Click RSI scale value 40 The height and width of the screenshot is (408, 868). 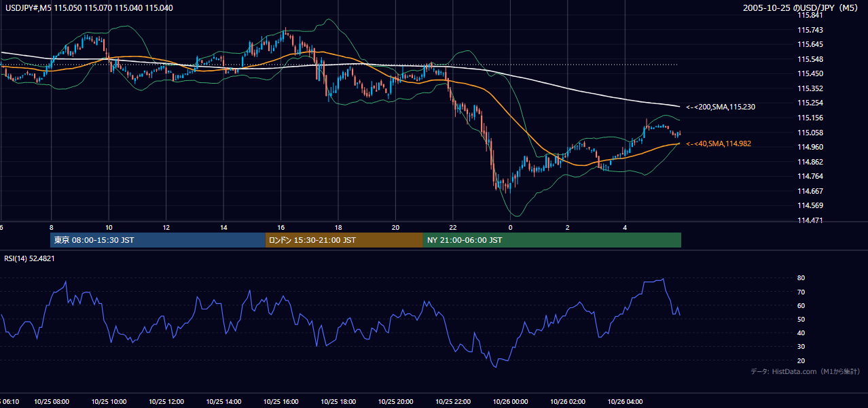[x=801, y=333]
